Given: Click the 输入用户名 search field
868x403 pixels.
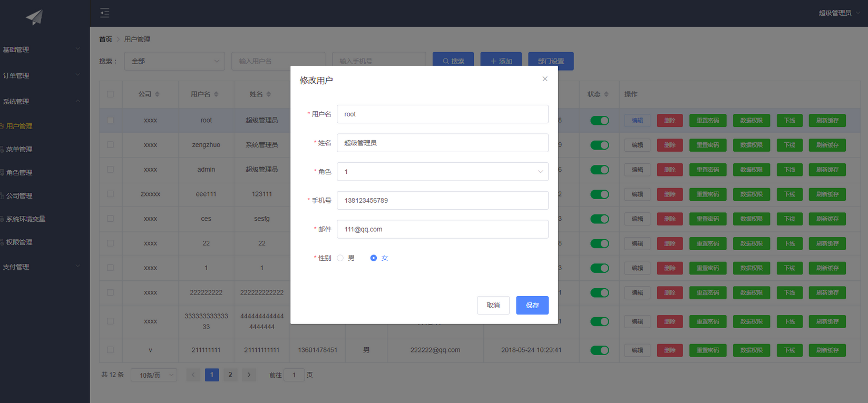Looking at the screenshot, I should tap(278, 61).
